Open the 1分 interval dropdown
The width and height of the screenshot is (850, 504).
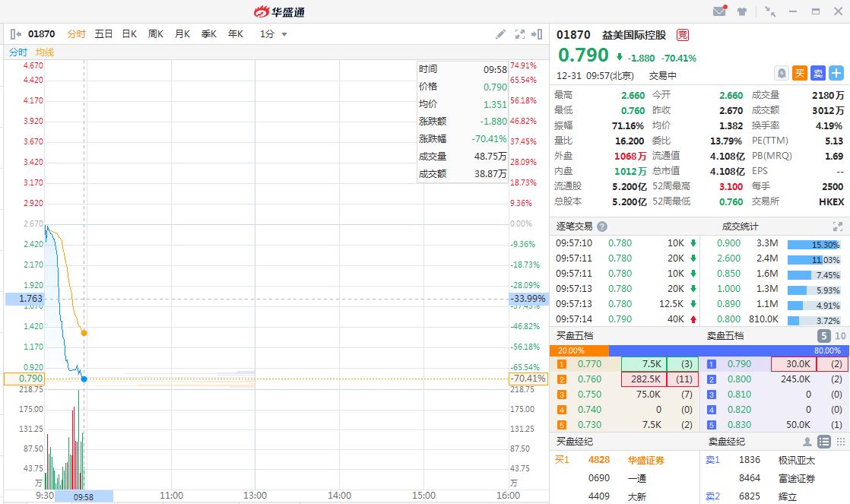274,34
